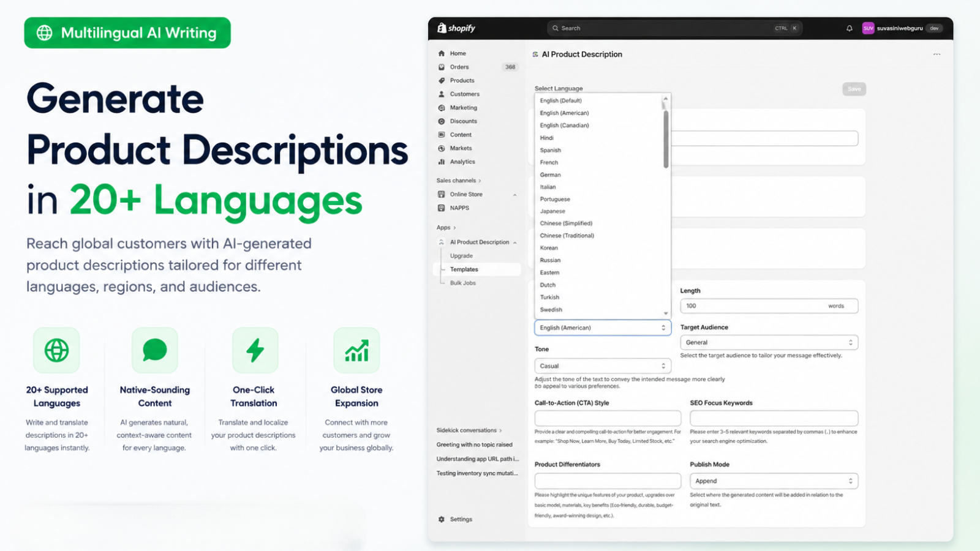
Task: Open 'Understanding app URL path' conversation
Action: tap(478, 459)
